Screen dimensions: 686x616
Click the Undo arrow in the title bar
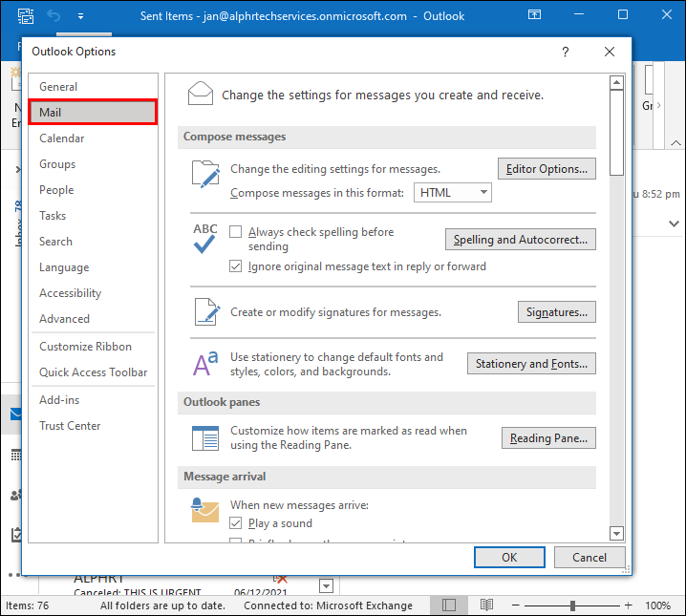tap(54, 16)
